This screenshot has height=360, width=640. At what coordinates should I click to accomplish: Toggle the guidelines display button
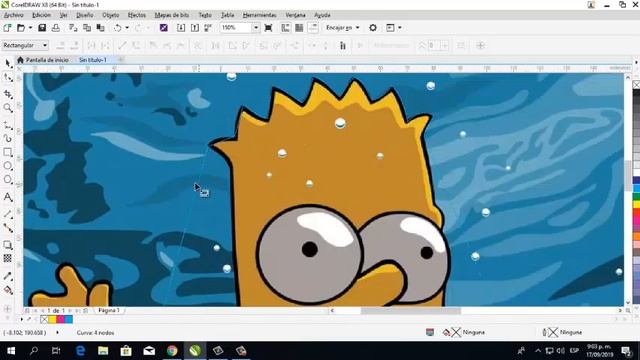pyautogui.click(x=313, y=28)
